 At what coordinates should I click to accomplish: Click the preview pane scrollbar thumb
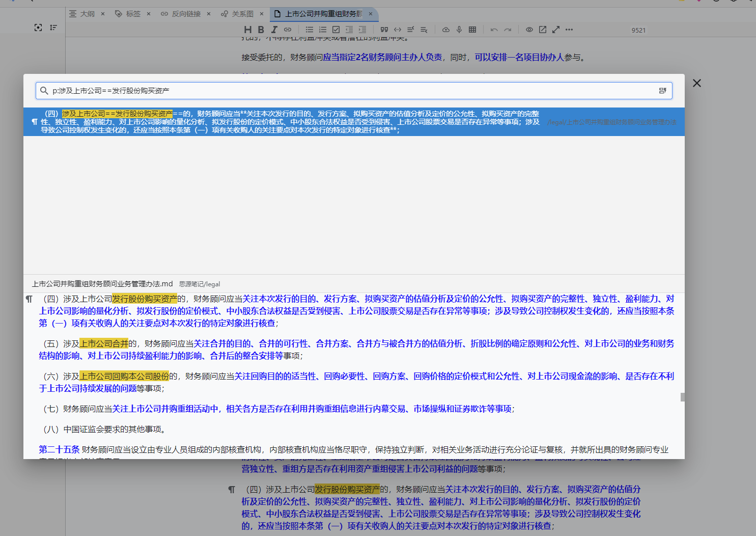tap(682, 397)
